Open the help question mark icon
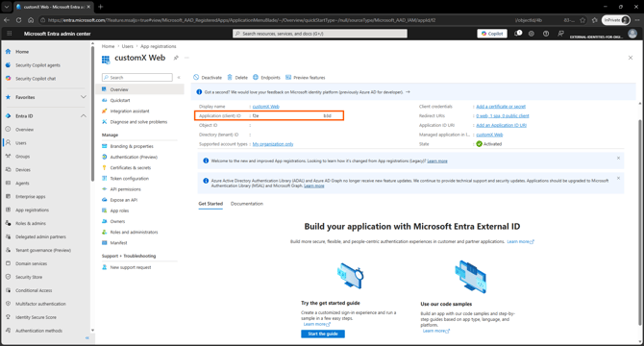Viewport: 644px width, 346px height. click(x=546, y=34)
